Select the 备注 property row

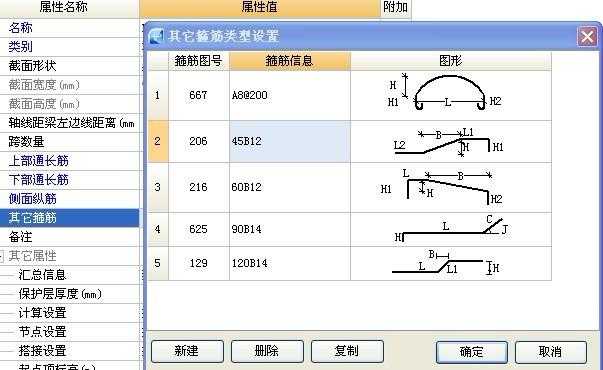[x=70, y=237]
